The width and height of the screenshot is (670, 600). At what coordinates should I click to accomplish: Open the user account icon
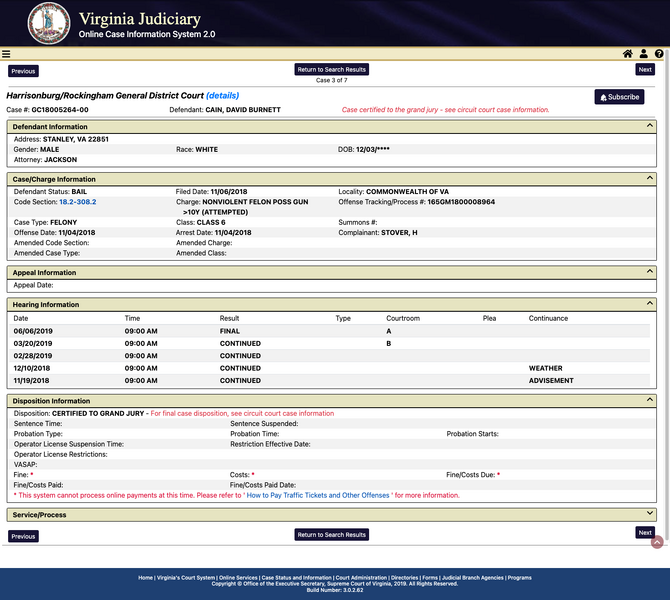click(643, 53)
